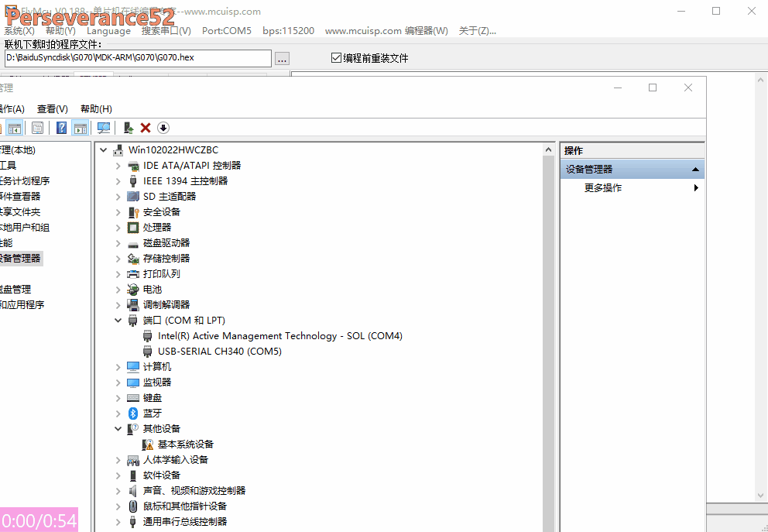
Task: Click the G070.hex file path field
Action: pyautogui.click(x=138, y=58)
